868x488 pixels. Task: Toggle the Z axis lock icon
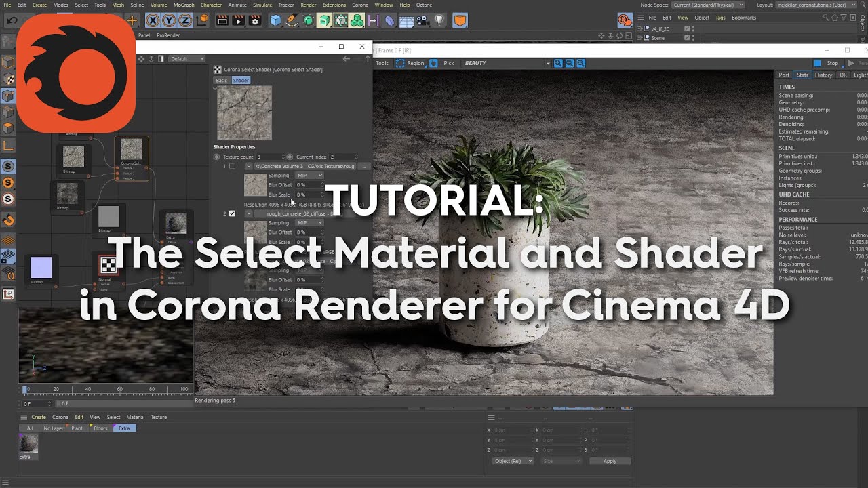click(x=185, y=20)
